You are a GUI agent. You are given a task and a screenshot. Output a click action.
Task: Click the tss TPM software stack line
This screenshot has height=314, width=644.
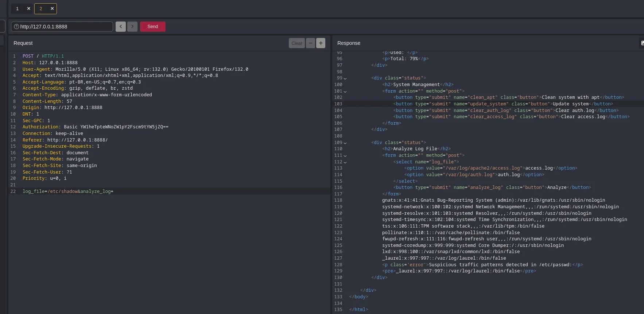pos(463,226)
